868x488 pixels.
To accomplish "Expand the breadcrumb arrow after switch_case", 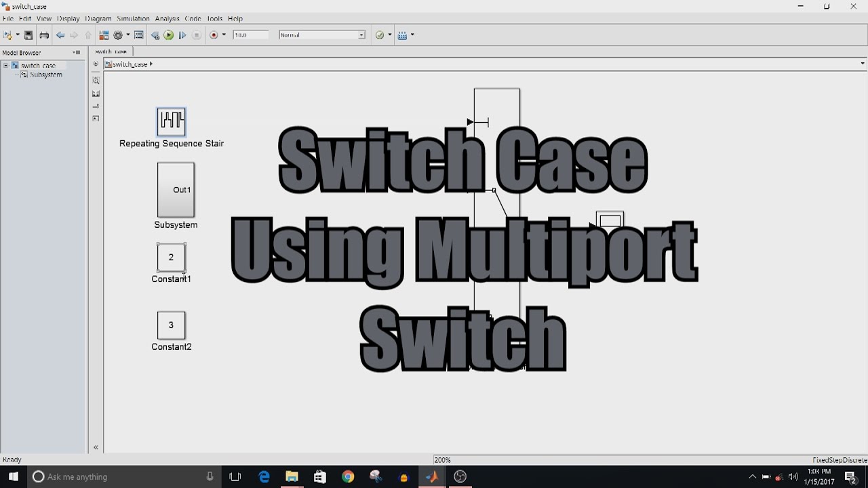I will tap(151, 64).
